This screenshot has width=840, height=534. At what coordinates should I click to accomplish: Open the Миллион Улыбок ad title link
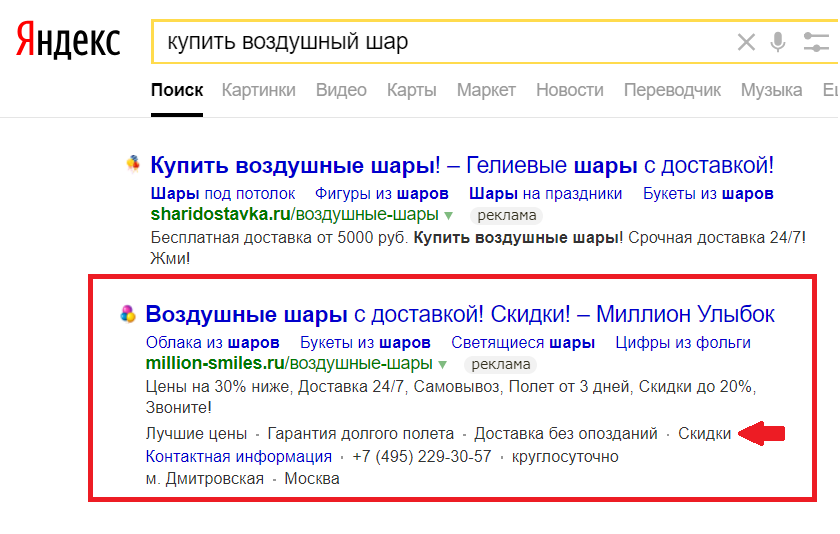coord(460,314)
